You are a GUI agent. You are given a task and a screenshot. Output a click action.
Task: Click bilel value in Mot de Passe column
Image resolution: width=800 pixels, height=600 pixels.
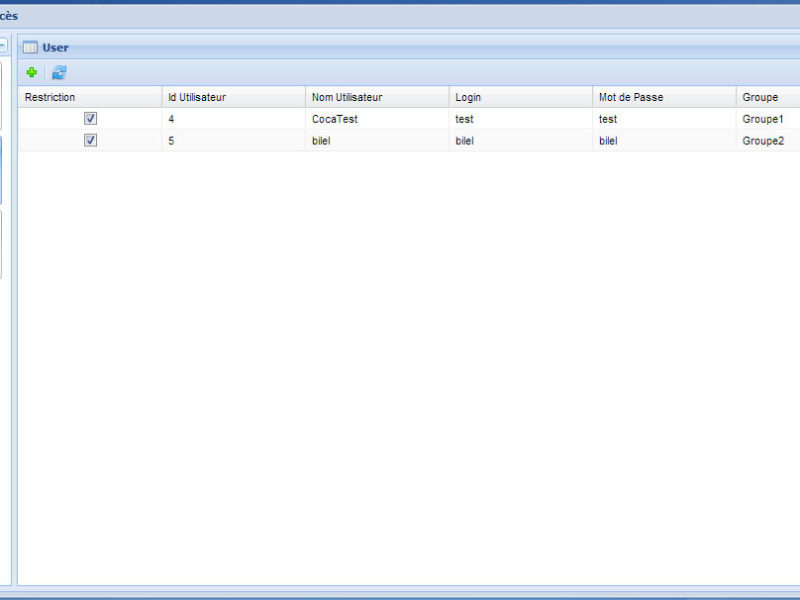608,141
